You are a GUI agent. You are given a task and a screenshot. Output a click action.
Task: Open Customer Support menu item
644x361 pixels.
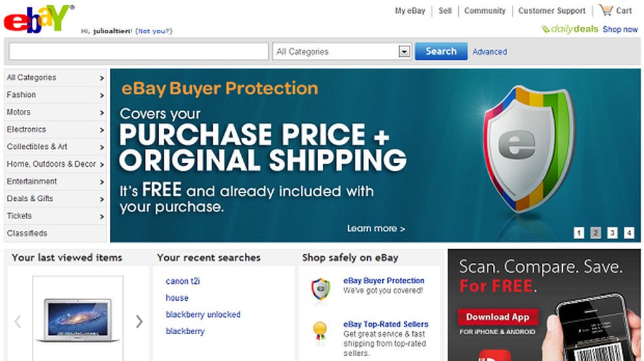pyautogui.click(x=552, y=10)
